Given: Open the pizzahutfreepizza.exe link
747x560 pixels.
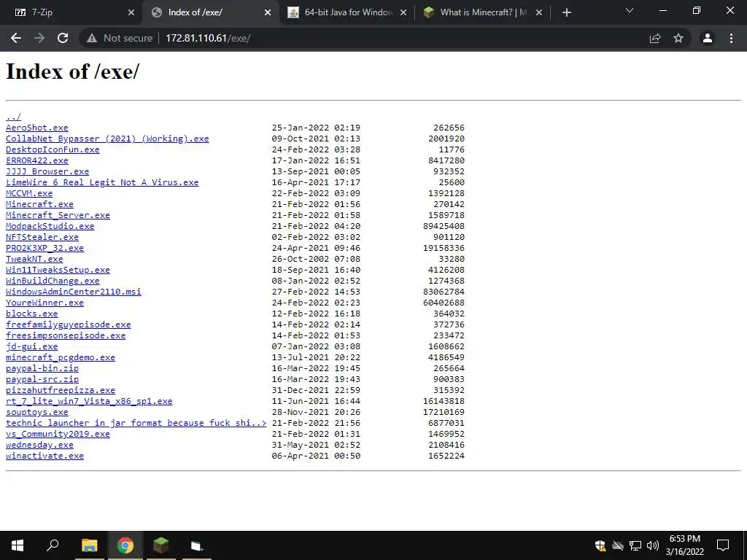Looking at the screenshot, I should coord(61,391).
